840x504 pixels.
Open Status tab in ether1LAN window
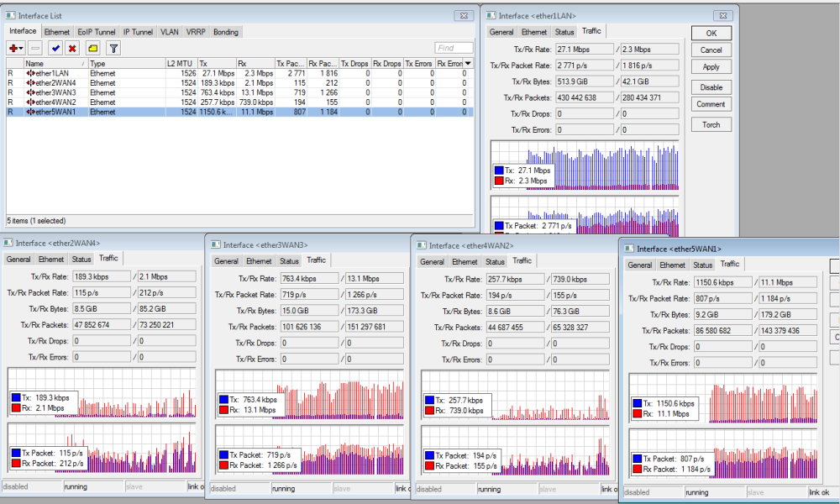tap(564, 32)
